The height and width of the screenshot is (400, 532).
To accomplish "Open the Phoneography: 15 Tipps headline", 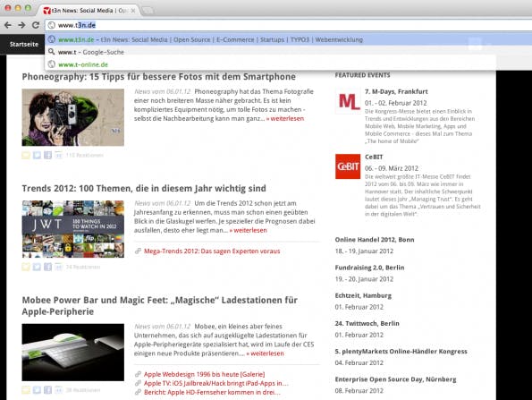I will tap(159, 77).
